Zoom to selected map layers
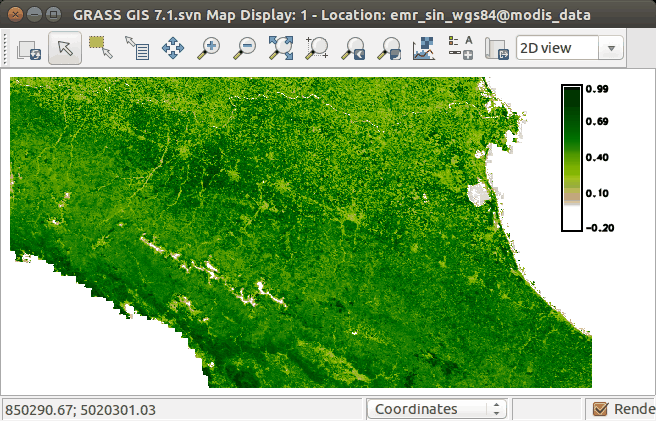656x421 pixels. pos(280,47)
